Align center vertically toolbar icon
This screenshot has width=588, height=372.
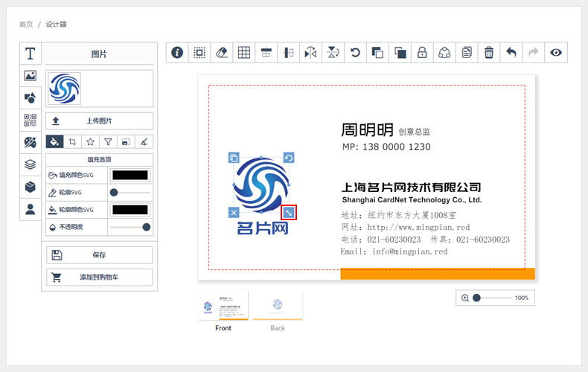288,53
